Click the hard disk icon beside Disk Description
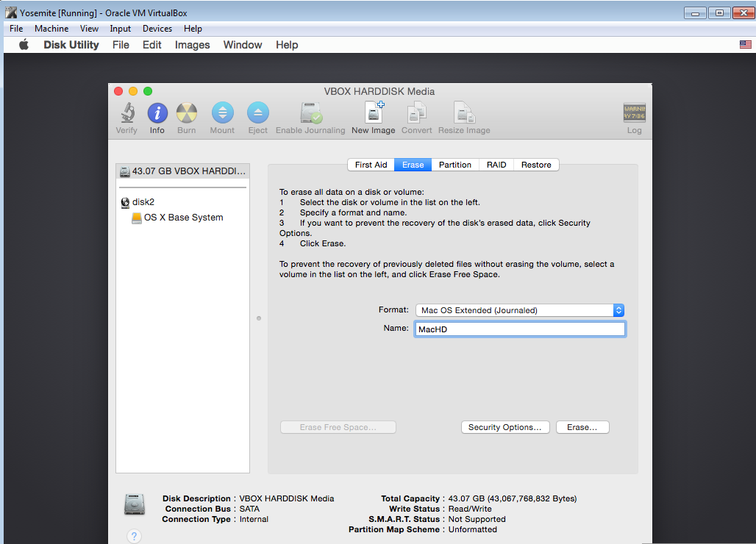The height and width of the screenshot is (544, 756). [135, 504]
